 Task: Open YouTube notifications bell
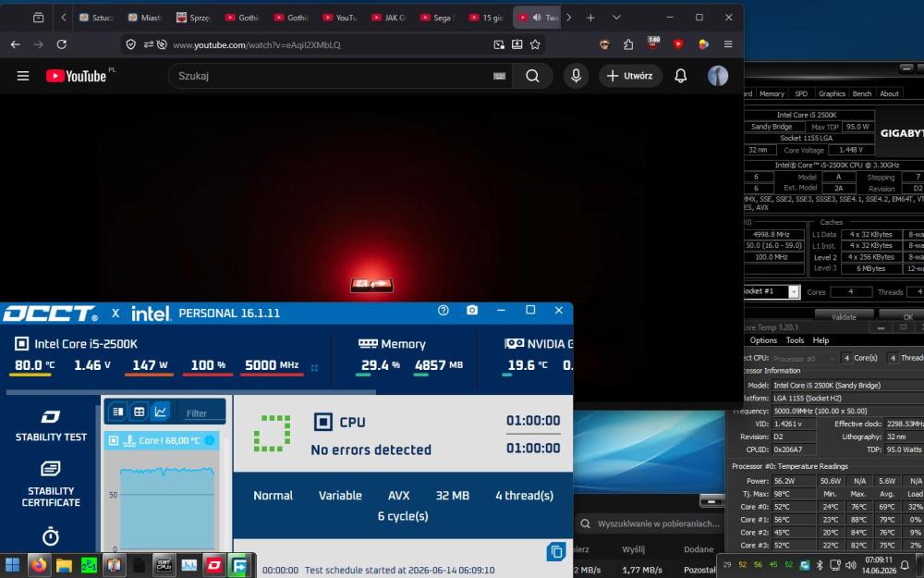tap(681, 76)
